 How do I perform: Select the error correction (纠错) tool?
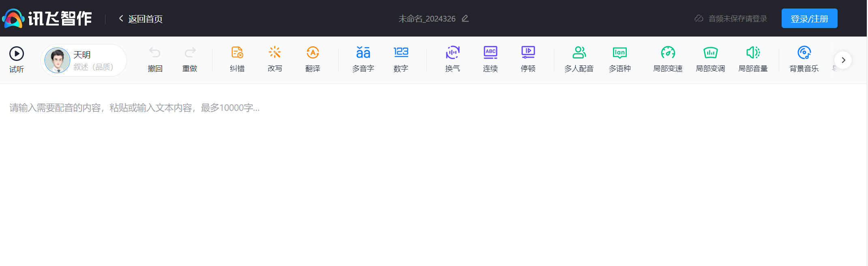(x=237, y=53)
